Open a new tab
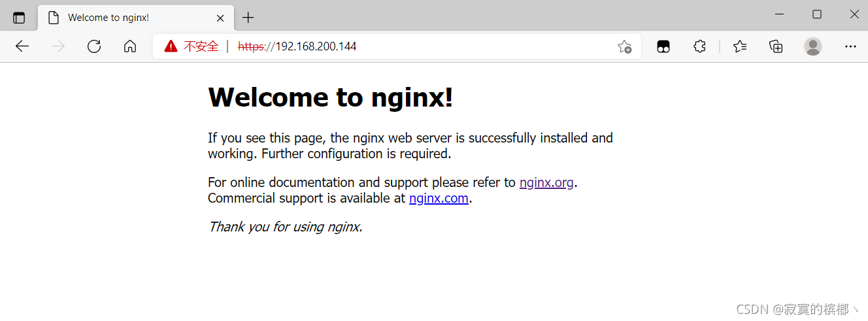 [248, 18]
